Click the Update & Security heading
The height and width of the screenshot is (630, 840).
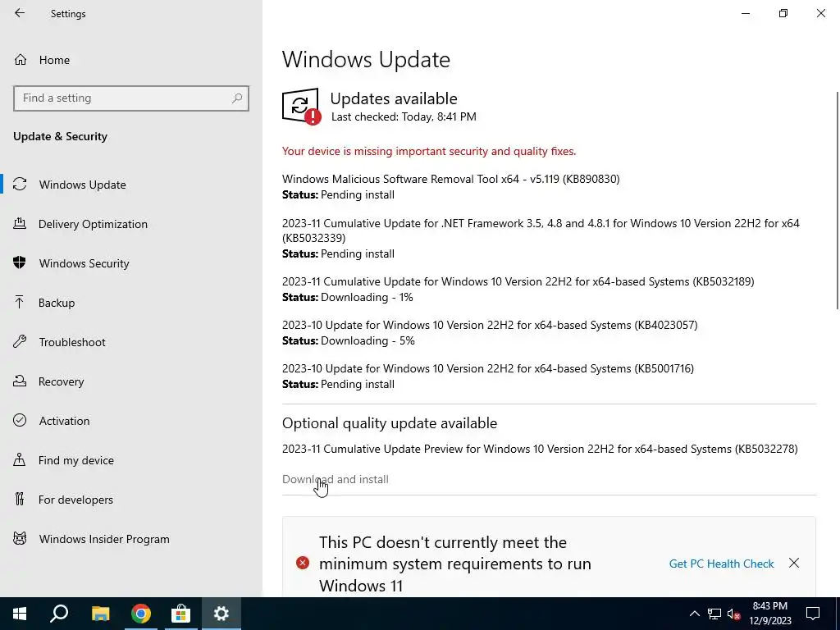(x=60, y=136)
